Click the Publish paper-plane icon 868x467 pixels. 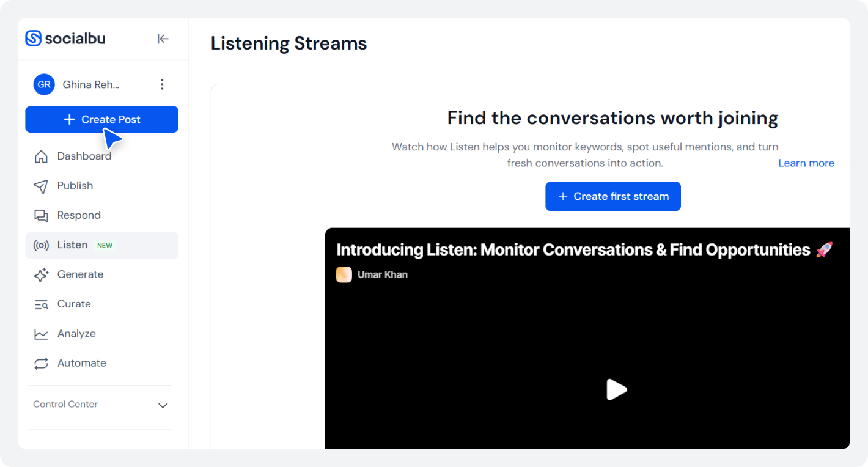coord(41,186)
